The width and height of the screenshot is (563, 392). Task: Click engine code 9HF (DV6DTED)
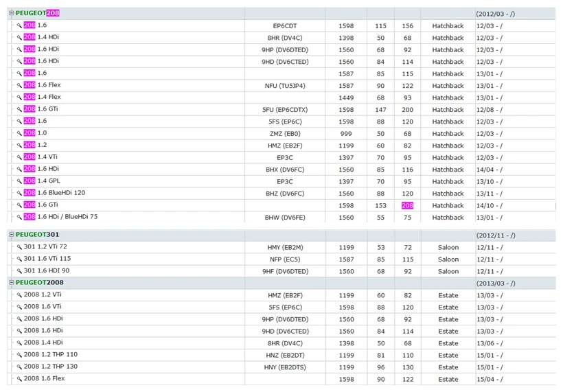[285, 271]
